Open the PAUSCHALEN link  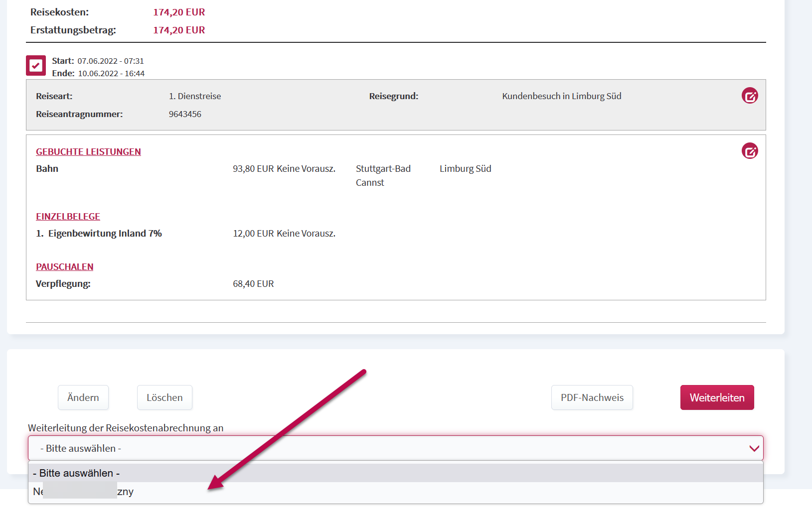[65, 267]
